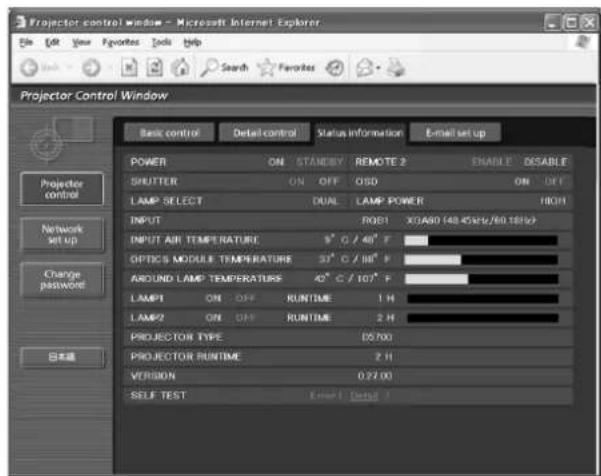Open the Edit menu
This screenshot has width=601, height=476.
[x=52, y=42]
